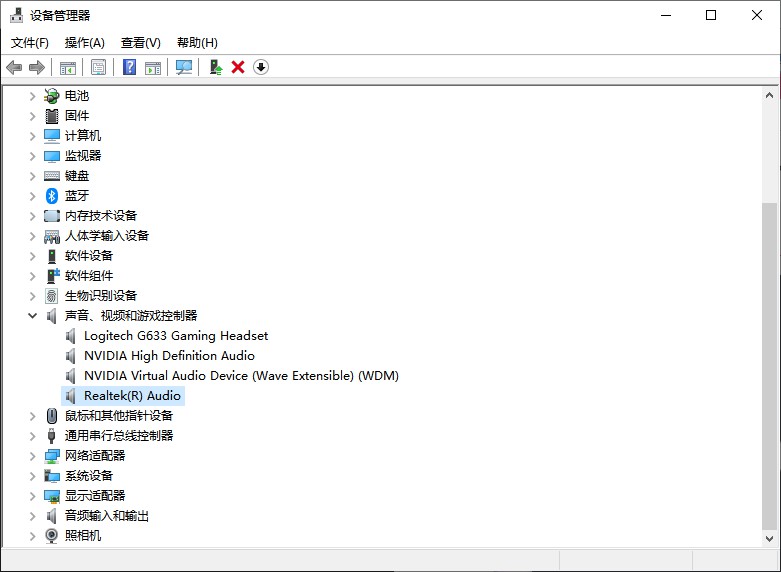781x572 pixels.
Task: Close the 设备管理器 window
Action: coord(757,15)
